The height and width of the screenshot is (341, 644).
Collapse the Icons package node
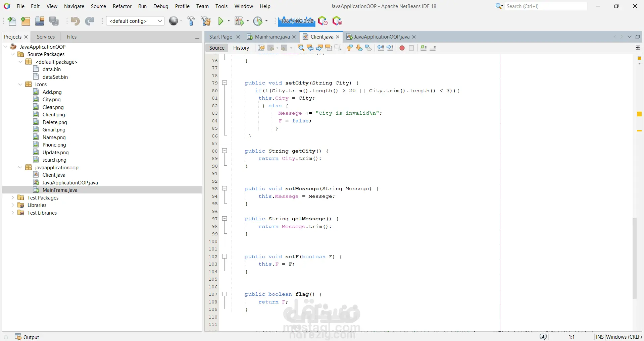[x=20, y=84]
